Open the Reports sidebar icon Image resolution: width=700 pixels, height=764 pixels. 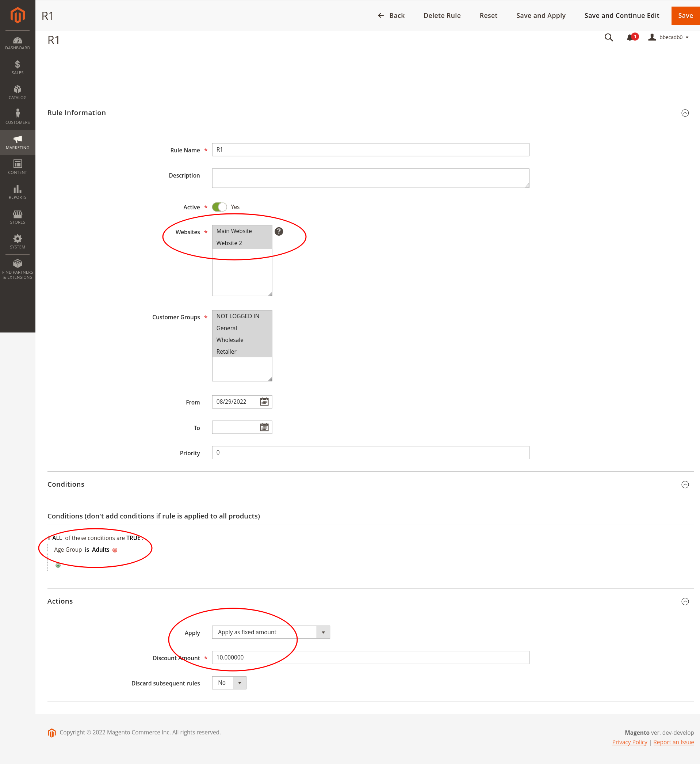tap(18, 191)
